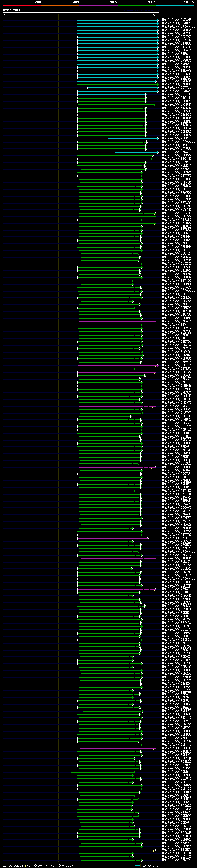Select the UniRef100_Q12UW0 label

tap(177, 829)
